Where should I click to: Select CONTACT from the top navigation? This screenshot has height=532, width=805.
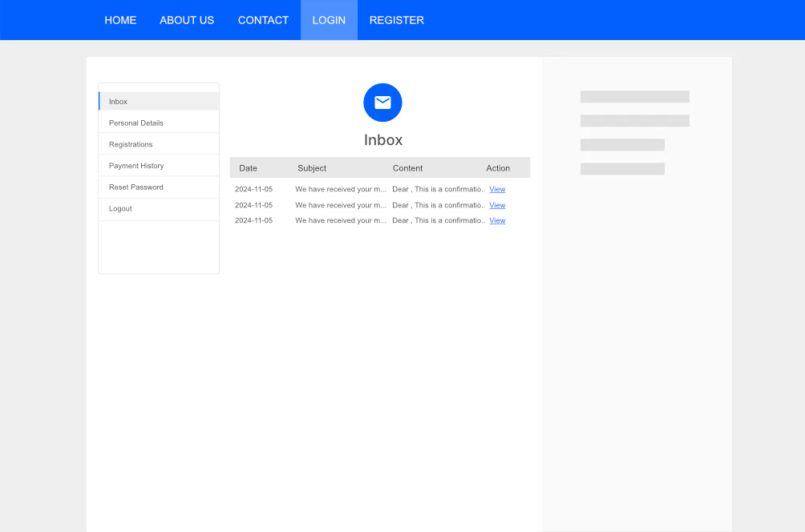(x=263, y=20)
